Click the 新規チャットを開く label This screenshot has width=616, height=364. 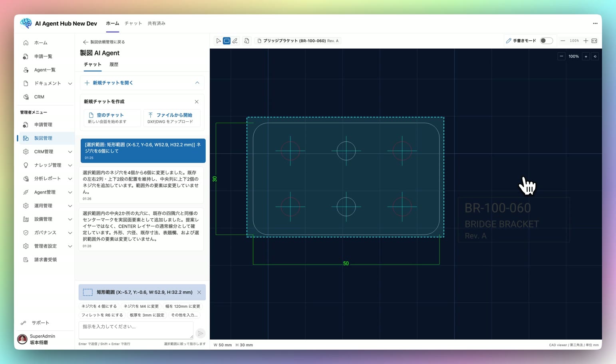click(x=113, y=83)
